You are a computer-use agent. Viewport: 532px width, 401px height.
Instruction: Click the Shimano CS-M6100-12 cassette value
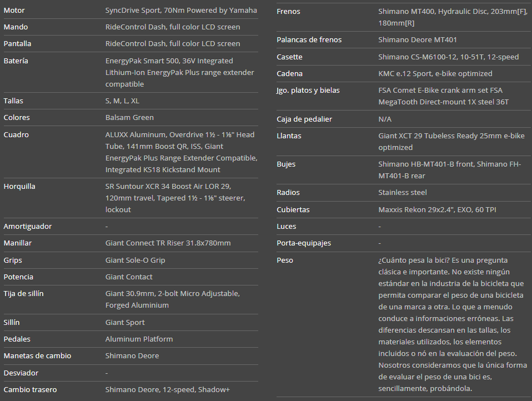pyautogui.click(x=448, y=57)
